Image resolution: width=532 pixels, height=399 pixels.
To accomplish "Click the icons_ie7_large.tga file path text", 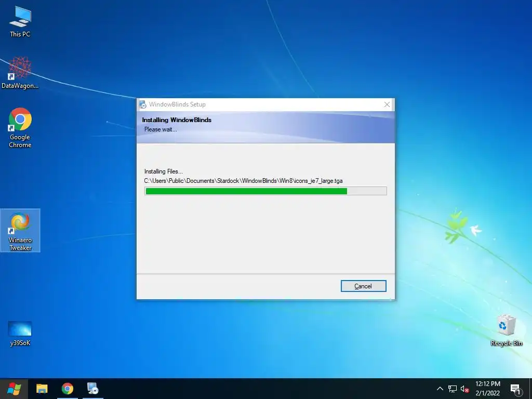I will [x=243, y=181].
